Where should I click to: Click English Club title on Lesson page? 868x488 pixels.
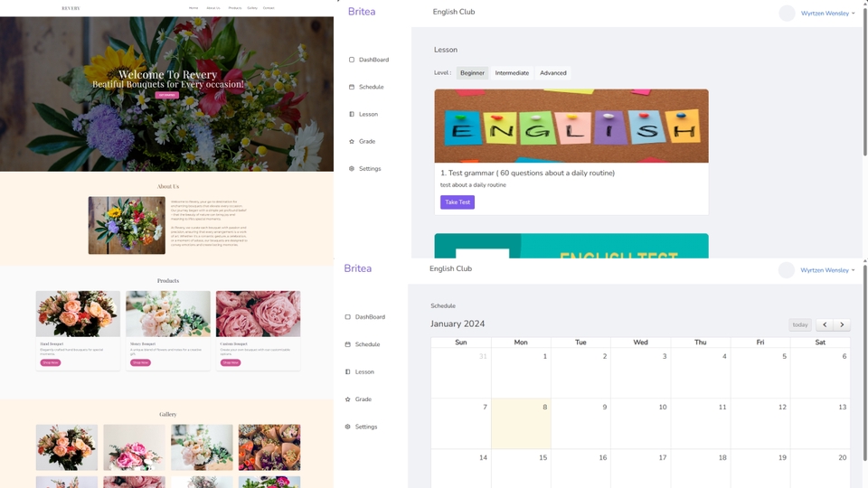pyautogui.click(x=454, y=12)
